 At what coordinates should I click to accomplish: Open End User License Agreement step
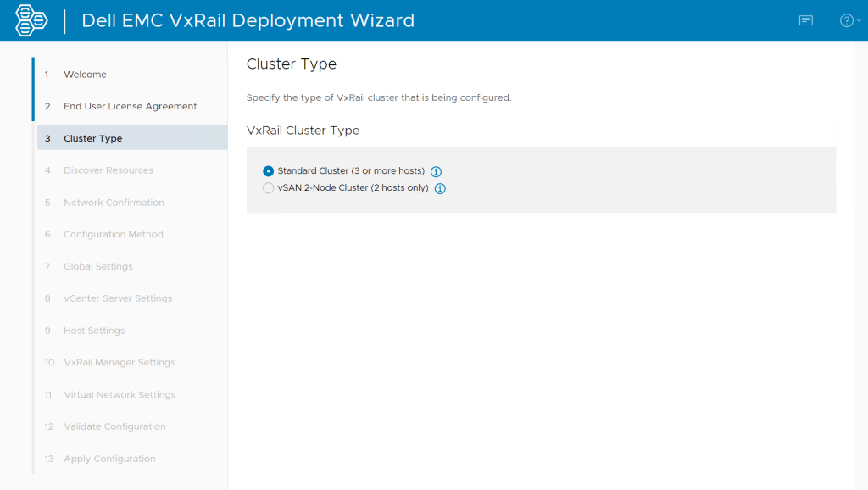[x=130, y=107]
